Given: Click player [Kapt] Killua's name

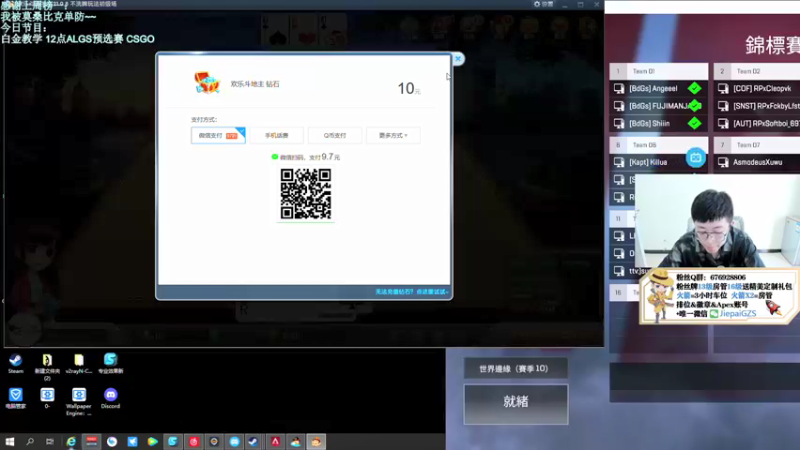Looking at the screenshot, I should click(648, 162).
